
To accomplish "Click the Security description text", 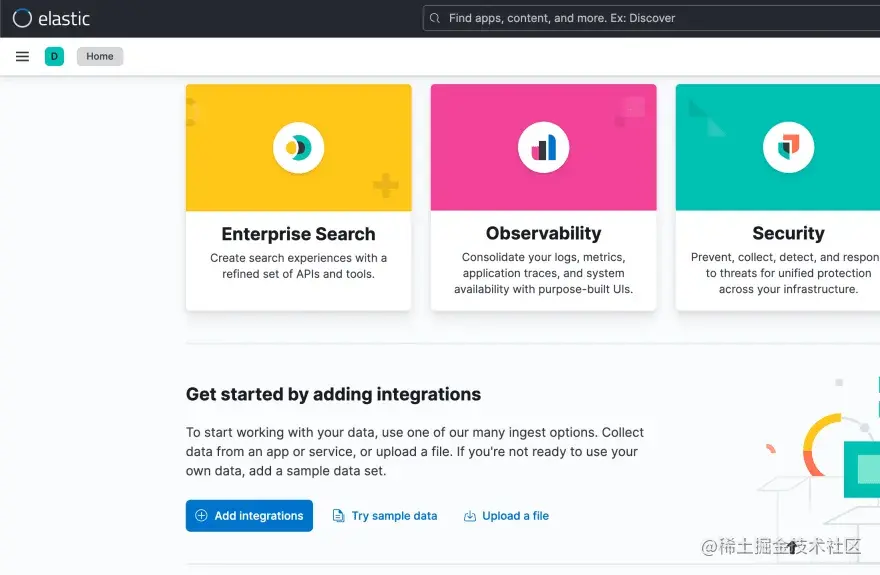I will (786, 273).
